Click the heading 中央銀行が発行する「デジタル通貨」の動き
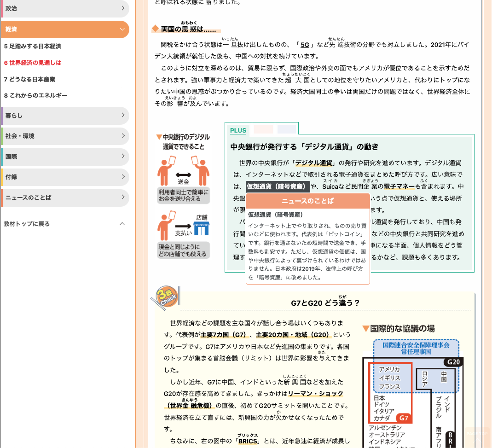Image resolution: width=492 pixels, height=448 pixels. pyautogui.click(x=304, y=147)
